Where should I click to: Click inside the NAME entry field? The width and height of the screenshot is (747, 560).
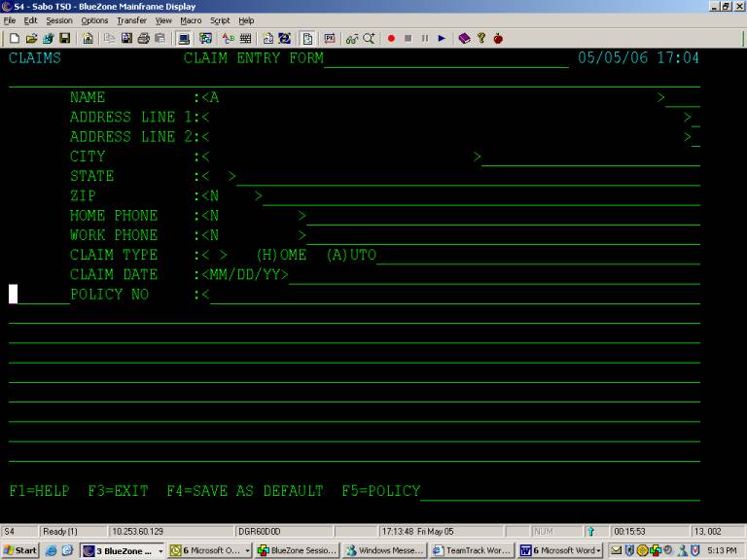(x=434, y=97)
